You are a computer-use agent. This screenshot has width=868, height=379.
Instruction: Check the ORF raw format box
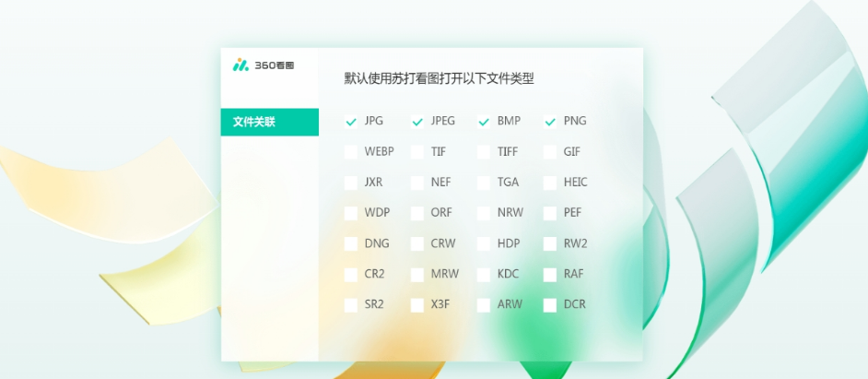[417, 213]
